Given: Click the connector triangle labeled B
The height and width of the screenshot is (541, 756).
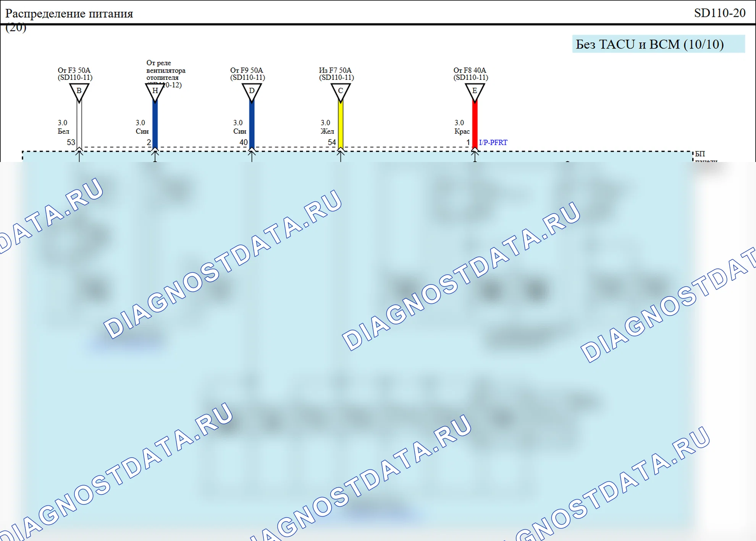Looking at the screenshot, I should (79, 92).
